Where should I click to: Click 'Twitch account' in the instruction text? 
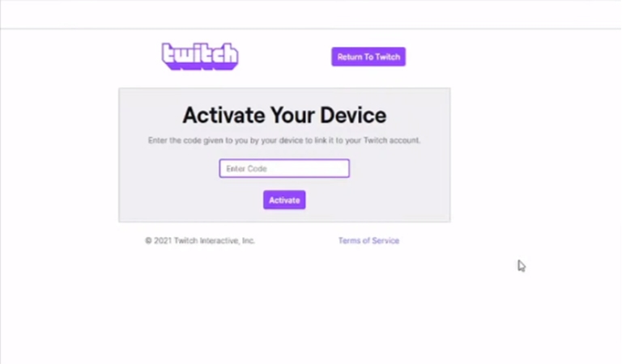coord(391,140)
